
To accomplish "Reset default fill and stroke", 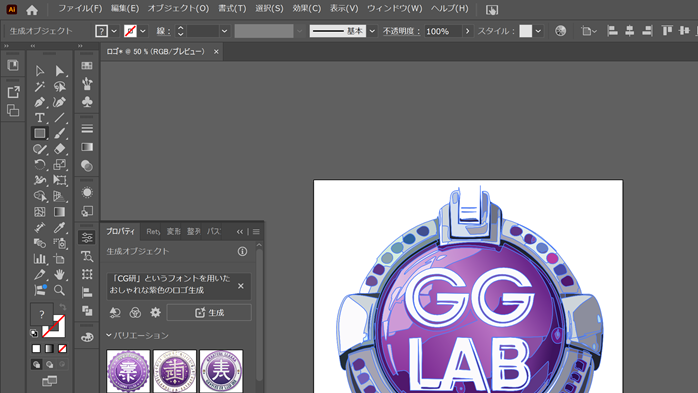I will 34,332.
